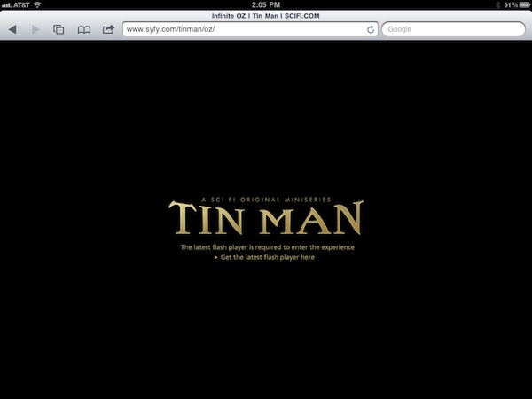Tap the AT&T carrier label
The image size is (532, 399).
[x=21, y=5]
